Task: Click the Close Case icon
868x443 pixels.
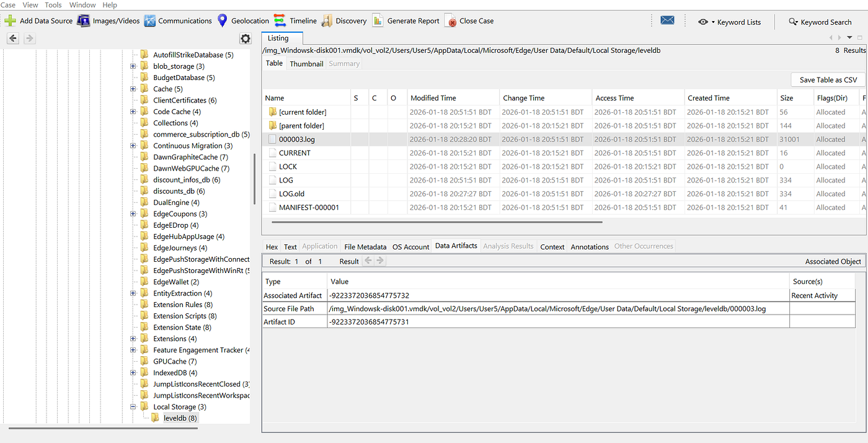Action: coord(450,20)
